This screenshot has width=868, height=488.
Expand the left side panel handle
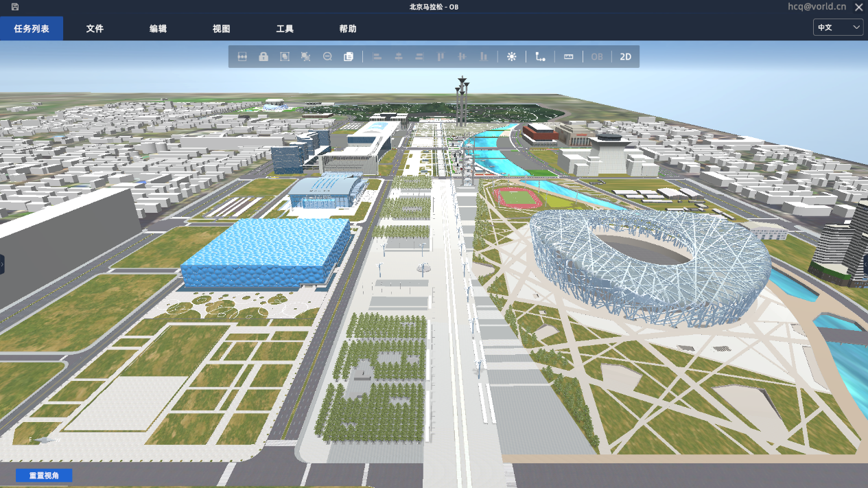point(2,264)
